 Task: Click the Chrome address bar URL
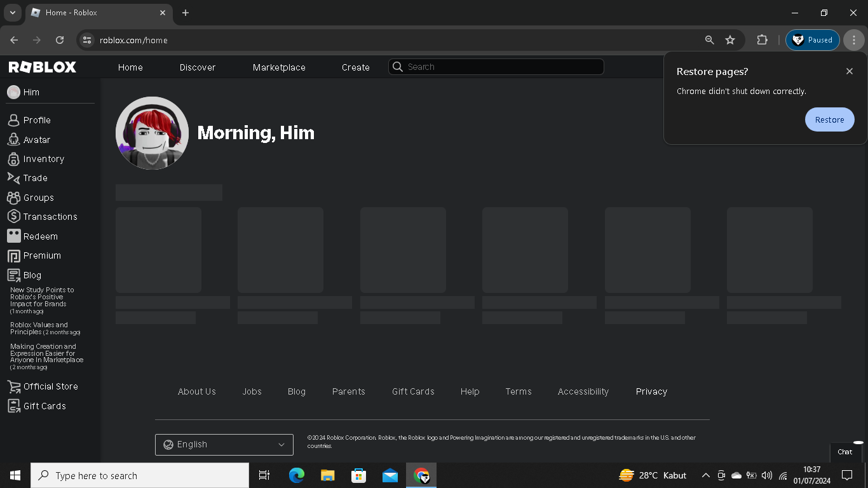(133, 40)
